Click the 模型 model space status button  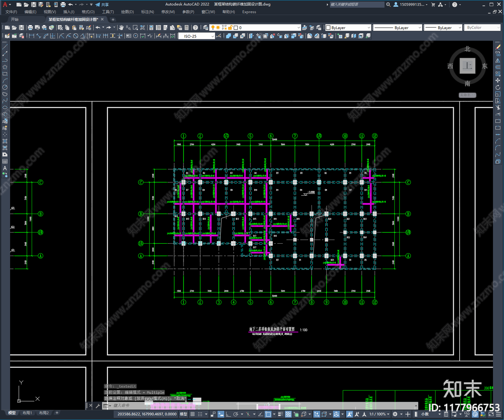point(183,414)
